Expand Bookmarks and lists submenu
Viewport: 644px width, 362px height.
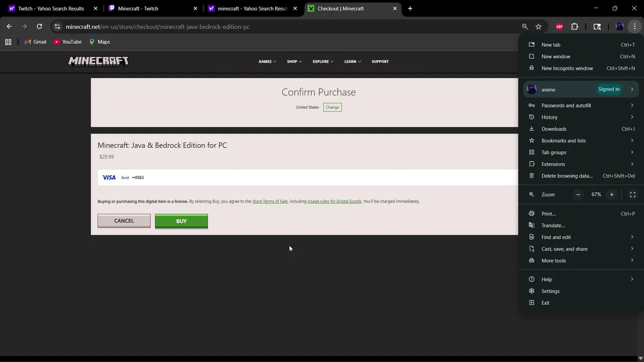click(x=581, y=141)
